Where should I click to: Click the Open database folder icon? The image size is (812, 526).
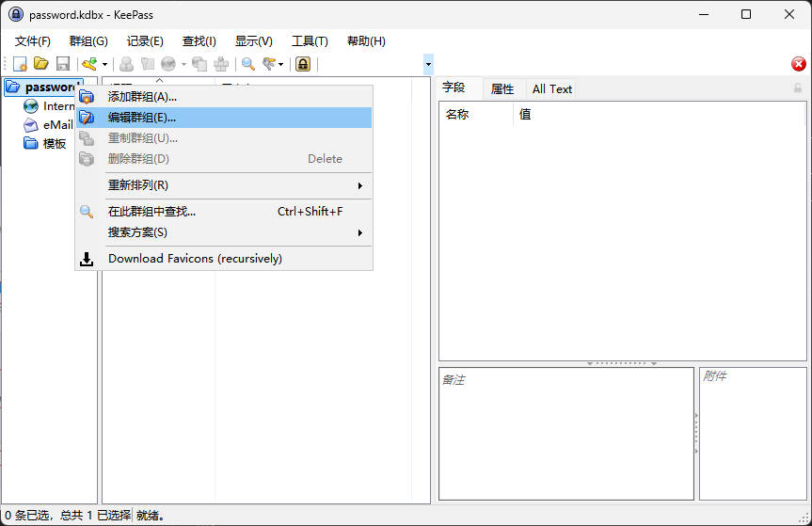41,64
